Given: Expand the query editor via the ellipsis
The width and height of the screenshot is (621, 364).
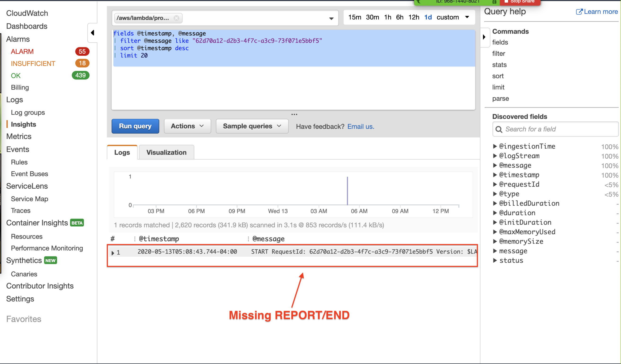Looking at the screenshot, I should pyautogui.click(x=294, y=114).
